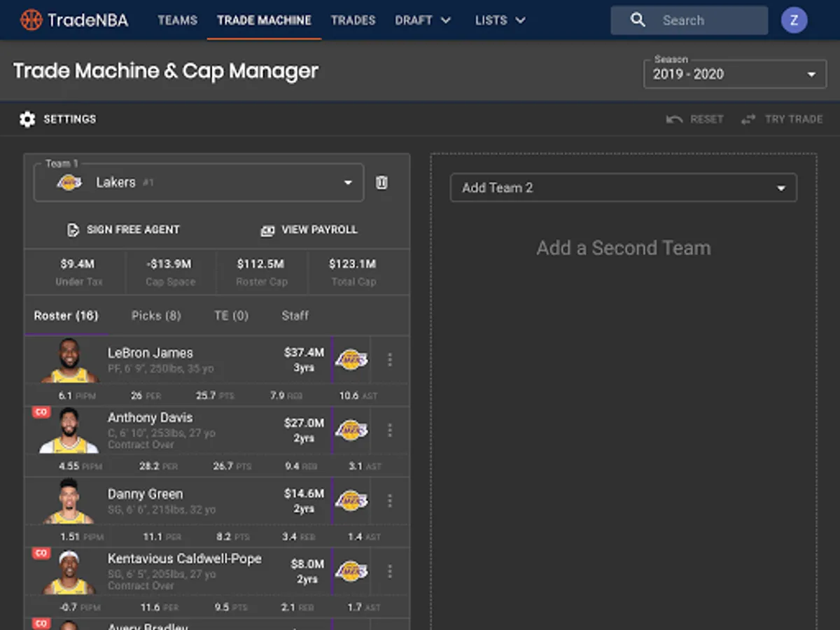Image resolution: width=840 pixels, height=630 pixels.
Task: Click the Try Trade button label
Action: pos(794,120)
